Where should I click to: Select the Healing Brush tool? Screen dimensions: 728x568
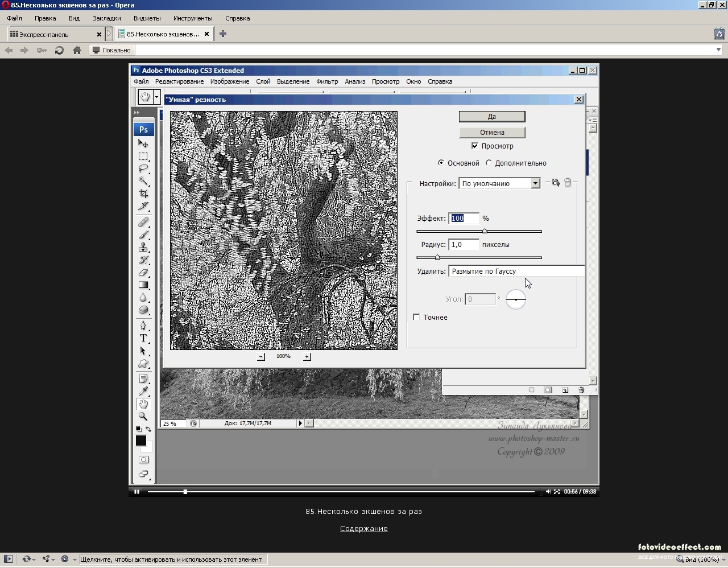(x=143, y=222)
